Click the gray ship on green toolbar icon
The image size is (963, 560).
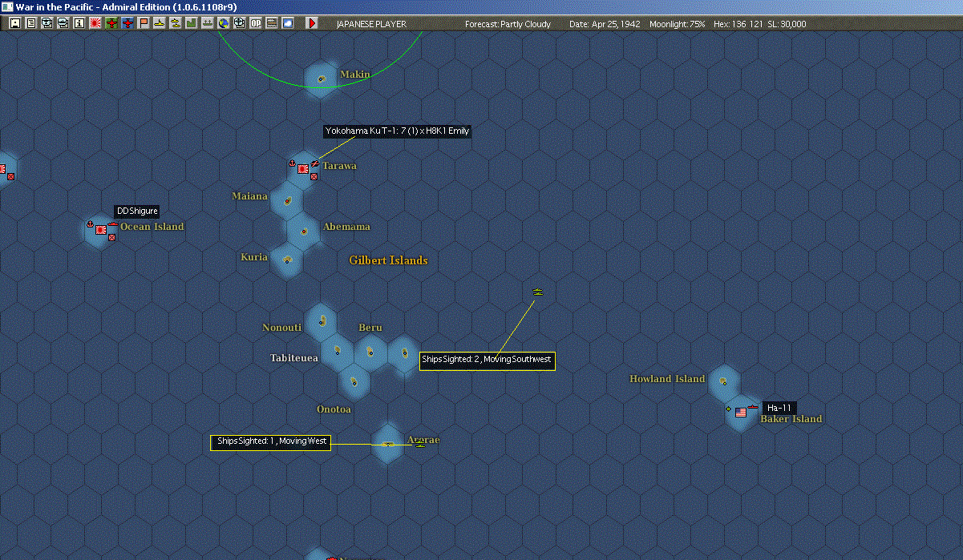click(x=208, y=23)
